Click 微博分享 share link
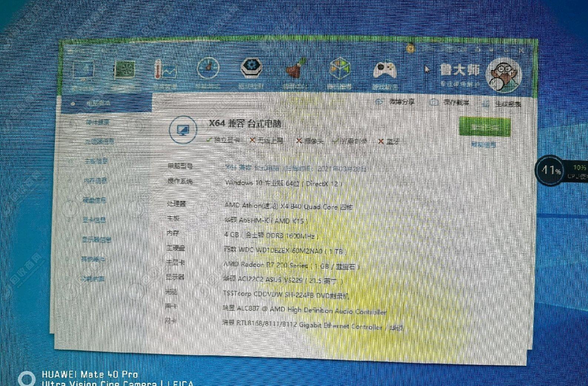Screen dimensions: 588x386 pos(395,102)
